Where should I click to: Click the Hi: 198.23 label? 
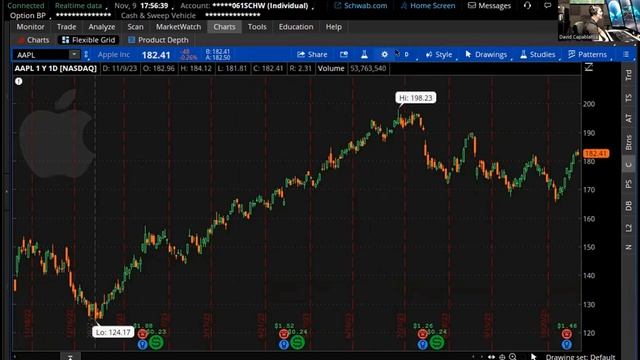(x=416, y=98)
